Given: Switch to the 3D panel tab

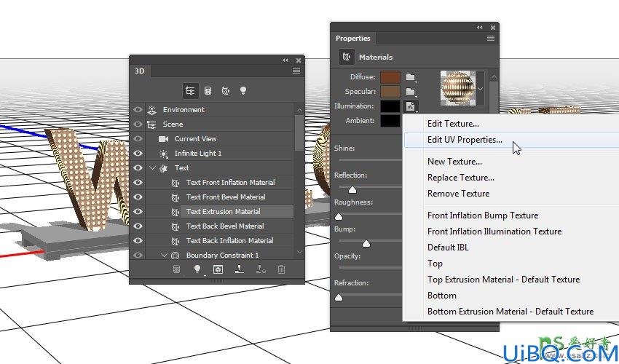Looking at the screenshot, I should tap(140, 71).
